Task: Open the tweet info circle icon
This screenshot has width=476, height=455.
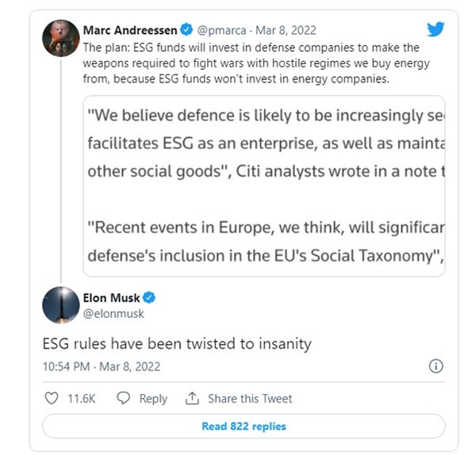Action: tap(436, 366)
